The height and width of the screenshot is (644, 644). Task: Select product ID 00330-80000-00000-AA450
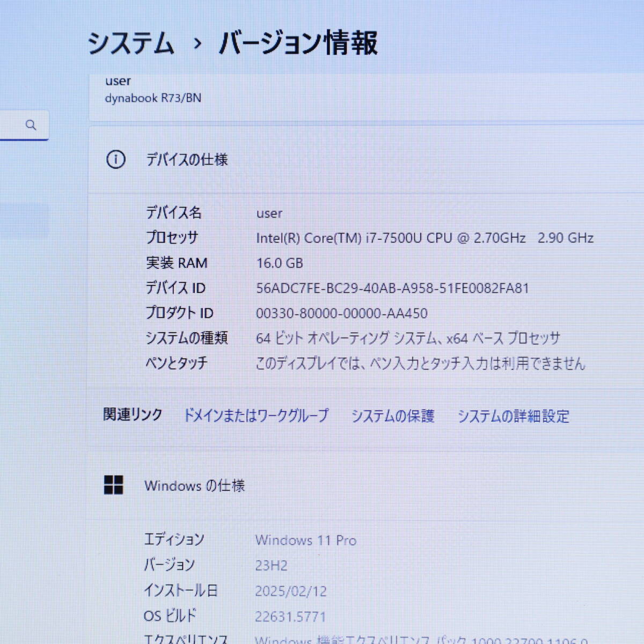342,313
